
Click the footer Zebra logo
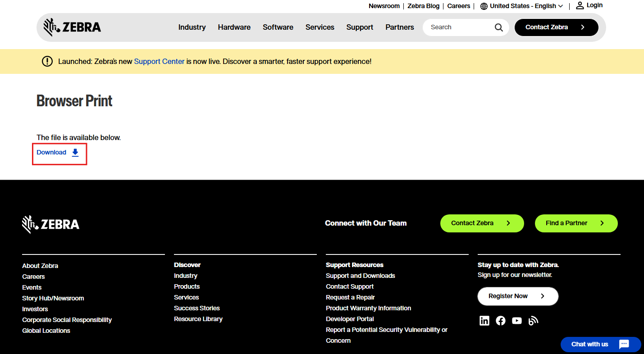51,224
